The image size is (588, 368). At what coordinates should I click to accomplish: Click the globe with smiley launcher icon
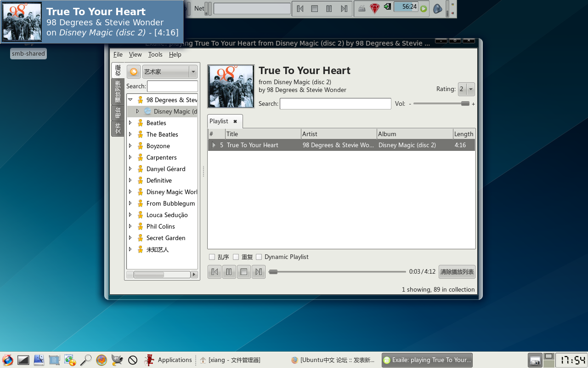pyautogui.click(x=70, y=360)
